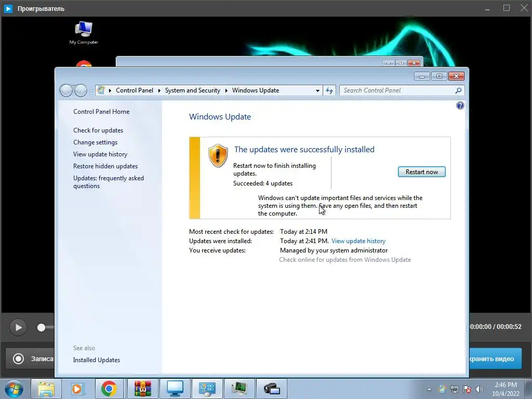Screen dimensions: 532x399
Task: Click the warning shield icon
Action: (x=218, y=155)
